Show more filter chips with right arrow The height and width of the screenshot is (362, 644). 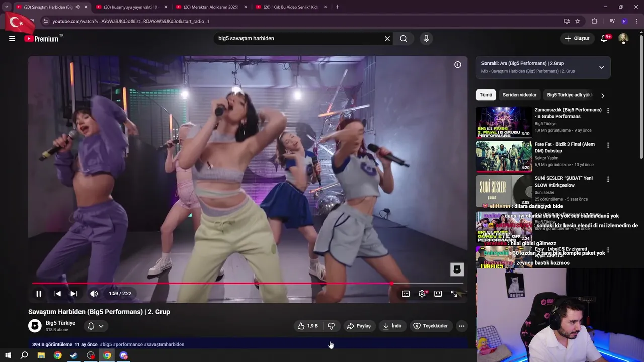point(603,95)
